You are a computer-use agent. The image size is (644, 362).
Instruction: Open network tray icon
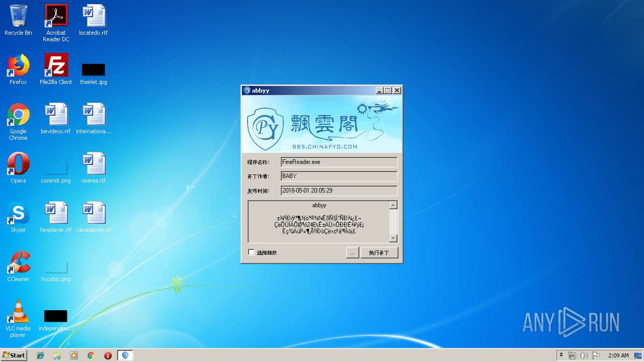point(572,355)
